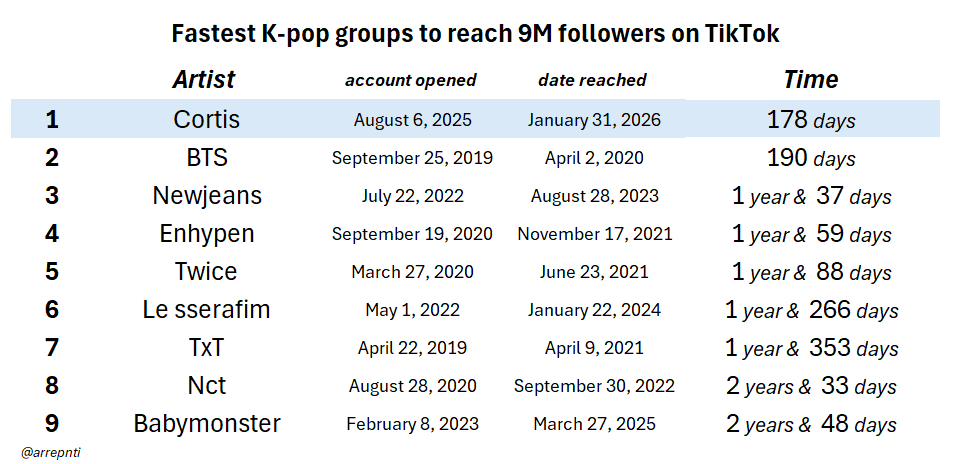Screen dimensions: 953x464
Task: Select the BTS artist cell
Action: (206, 158)
